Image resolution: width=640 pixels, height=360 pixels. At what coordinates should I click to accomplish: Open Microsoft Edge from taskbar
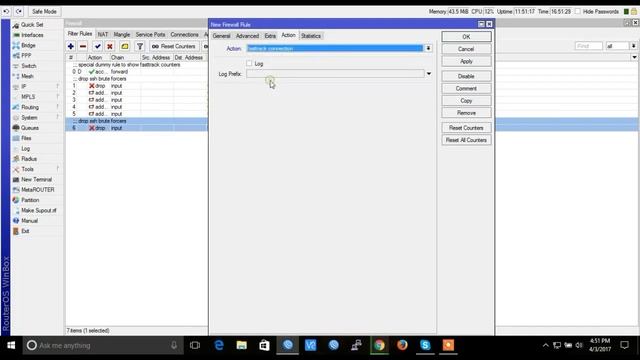point(219,345)
